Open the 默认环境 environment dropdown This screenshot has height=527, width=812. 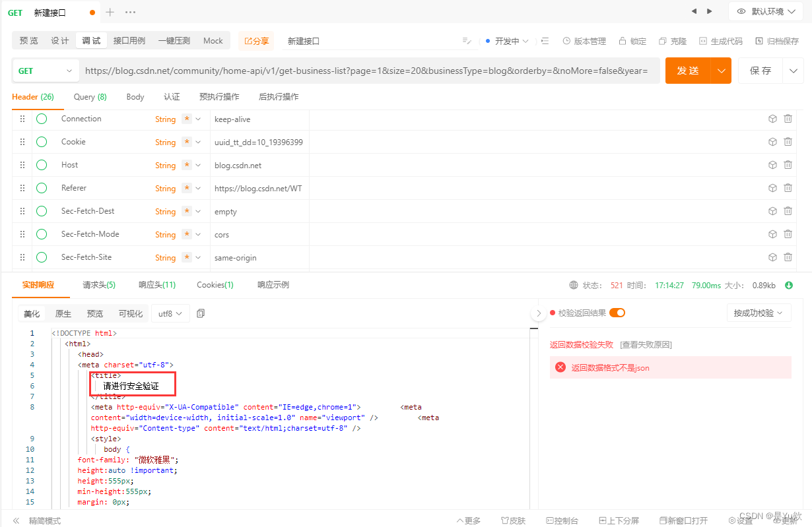[x=766, y=11]
